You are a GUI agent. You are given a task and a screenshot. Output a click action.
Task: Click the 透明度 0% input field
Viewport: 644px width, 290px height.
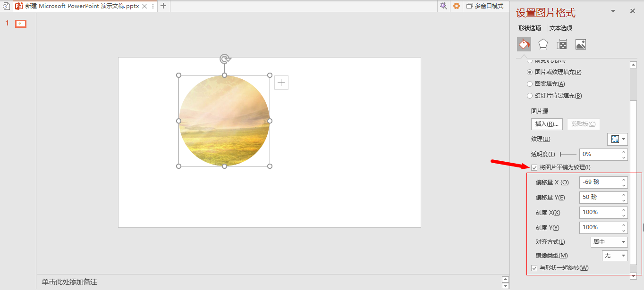pos(600,154)
